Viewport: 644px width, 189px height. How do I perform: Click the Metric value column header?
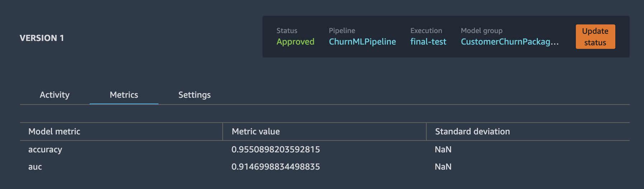pos(256,132)
